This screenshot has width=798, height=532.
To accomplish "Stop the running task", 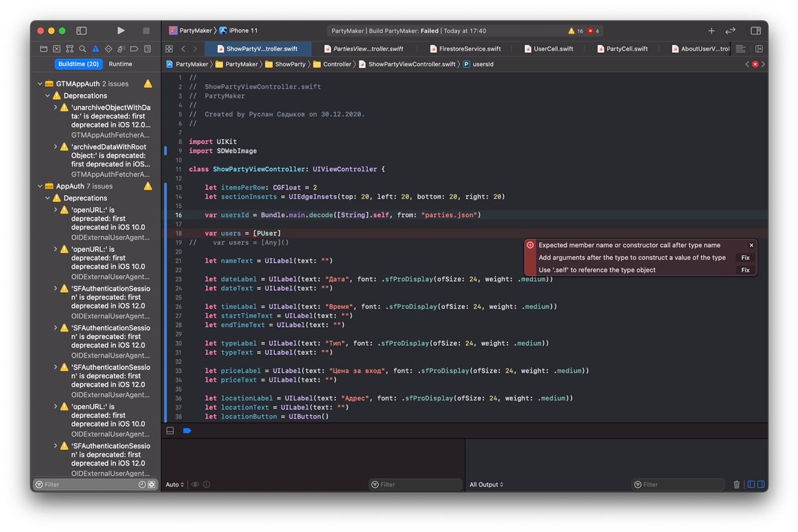I will coord(147,31).
